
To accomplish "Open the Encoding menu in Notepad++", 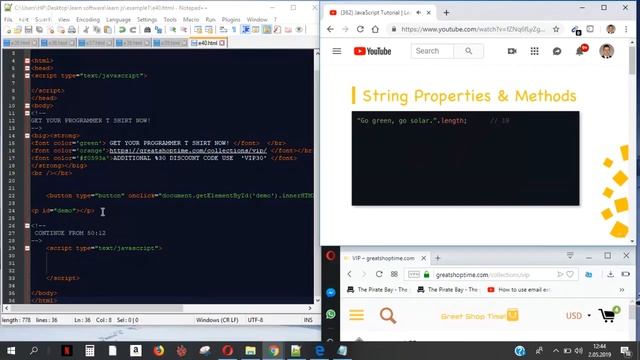I will click(x=88, y=20).
